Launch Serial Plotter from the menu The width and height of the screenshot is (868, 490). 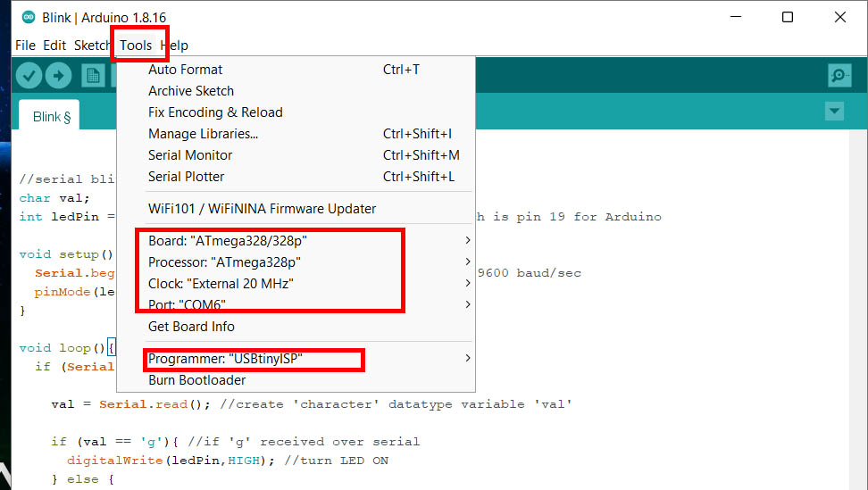click(296, 177)
